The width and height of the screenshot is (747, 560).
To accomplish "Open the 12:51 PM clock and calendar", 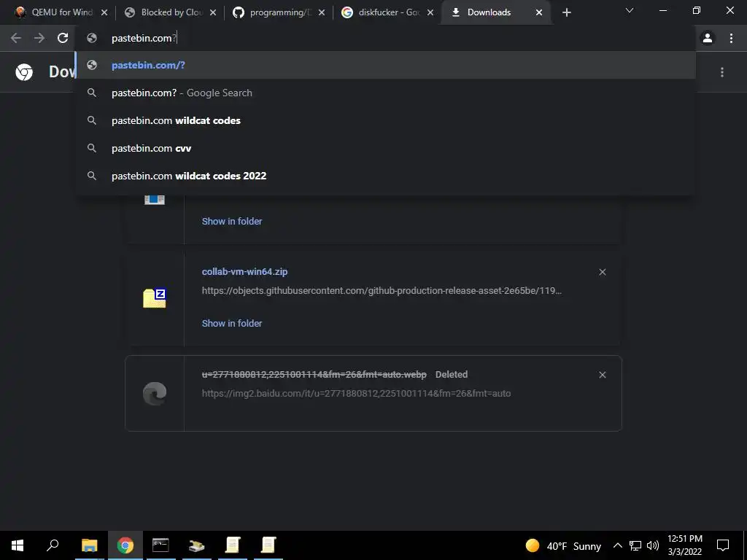I will [684, 545].
